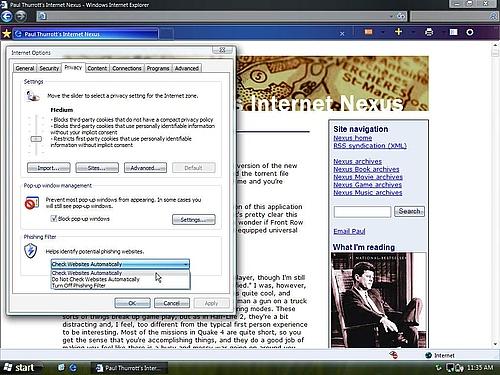Open Nexus Movie archives link

click(x=368, y=177)
